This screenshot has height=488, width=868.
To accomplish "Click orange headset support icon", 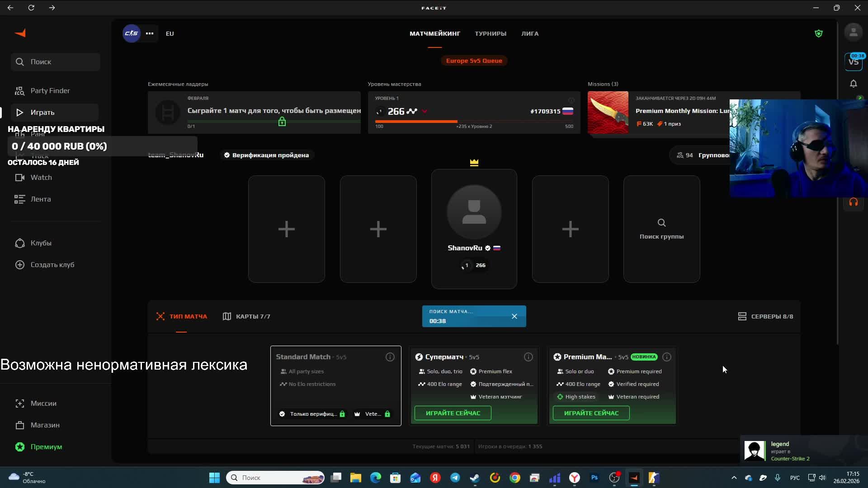I will click(x=853, y=202).
